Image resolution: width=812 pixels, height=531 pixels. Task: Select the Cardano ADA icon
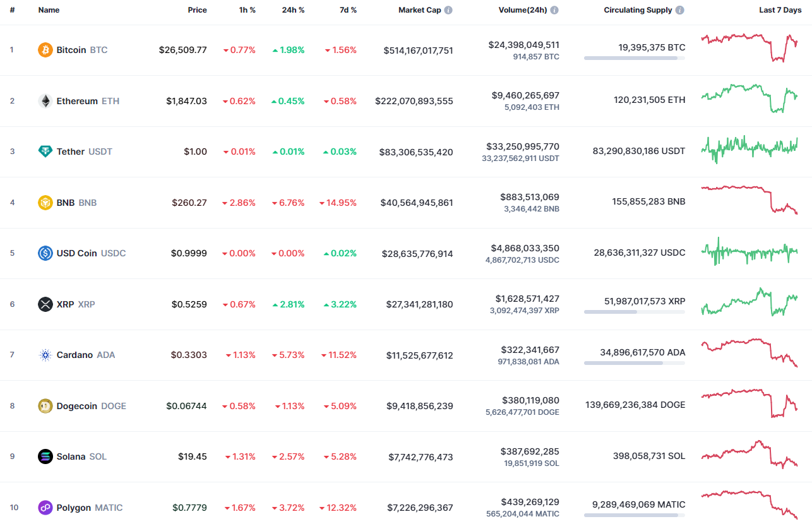[44, 355]
